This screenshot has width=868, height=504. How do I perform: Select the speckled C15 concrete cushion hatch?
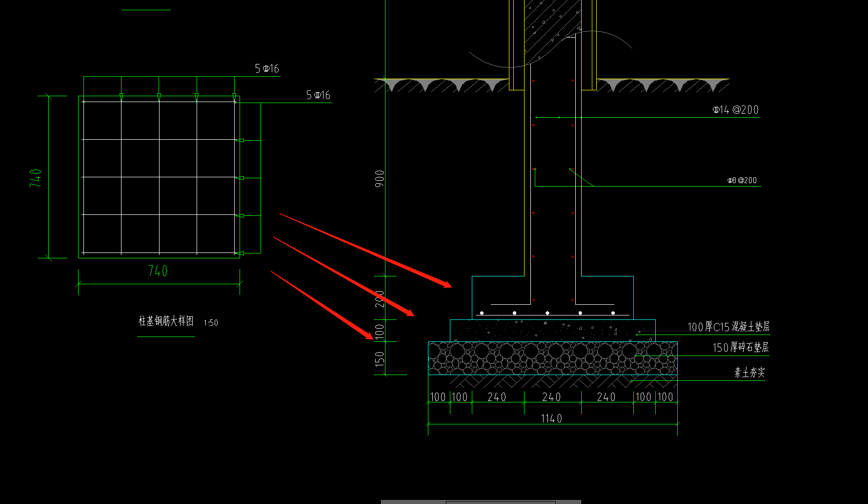[x=553, y=331]
